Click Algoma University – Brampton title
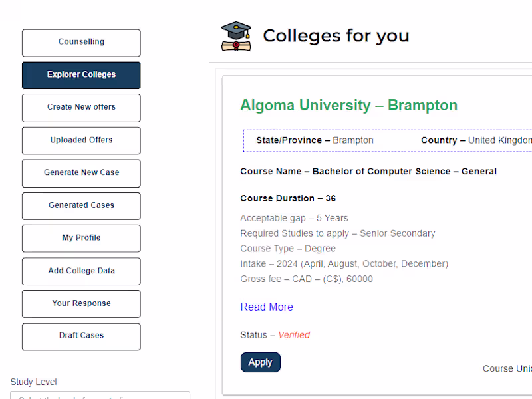The width and height of the screenshot is (532, 399). (348, 105)
